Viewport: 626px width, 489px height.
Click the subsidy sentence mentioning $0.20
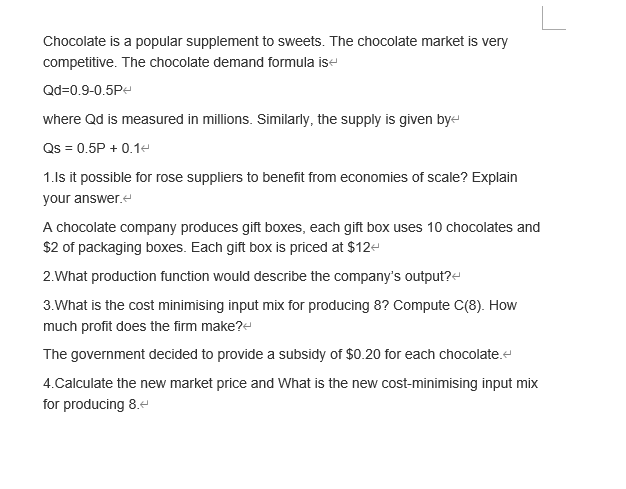coord(273,354)
